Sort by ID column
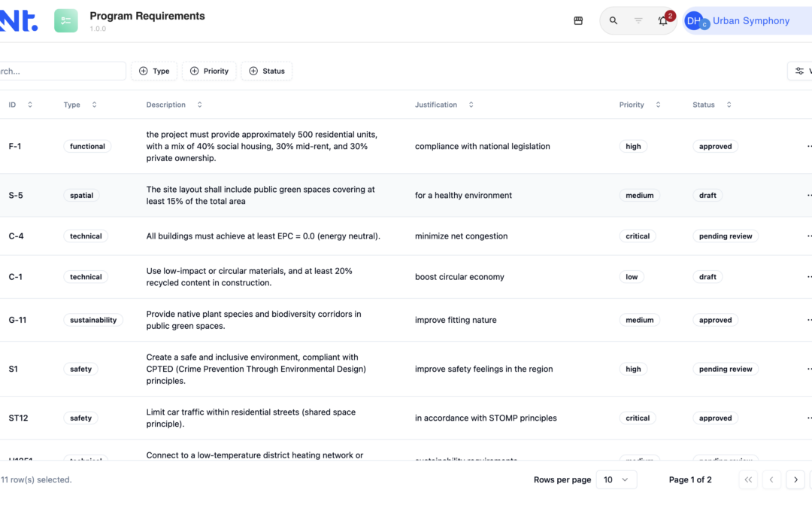This screenshot has width=812, height=508. (20, 105)
